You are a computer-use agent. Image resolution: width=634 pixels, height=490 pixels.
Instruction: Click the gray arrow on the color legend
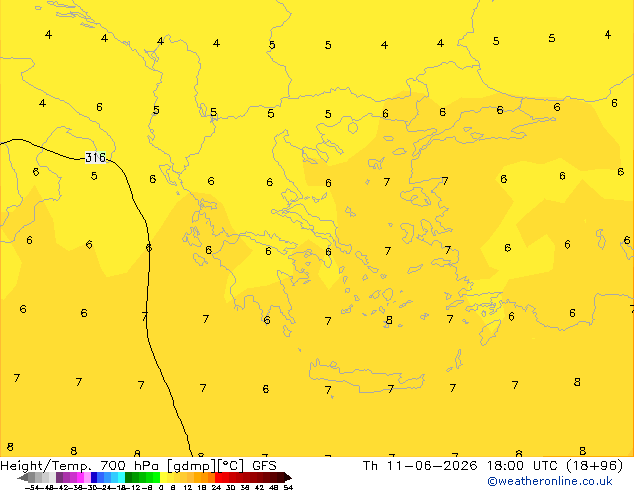(x=23, y=477)
